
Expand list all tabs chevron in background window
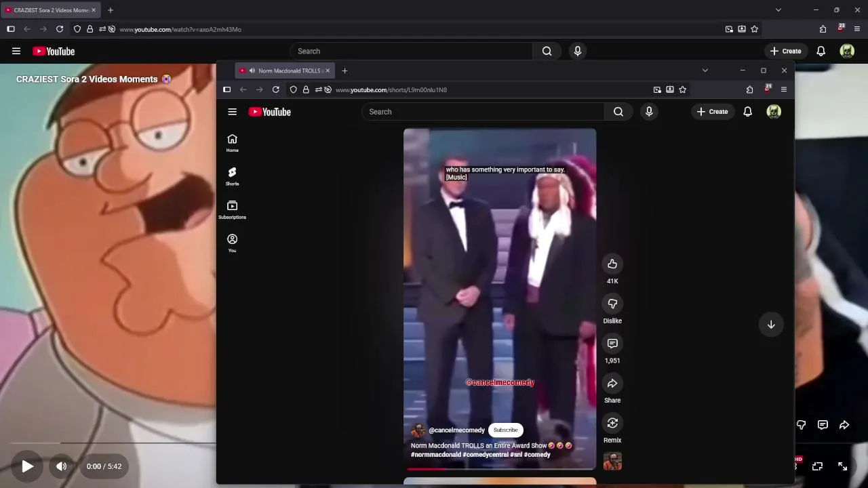[x=778, y=10]
